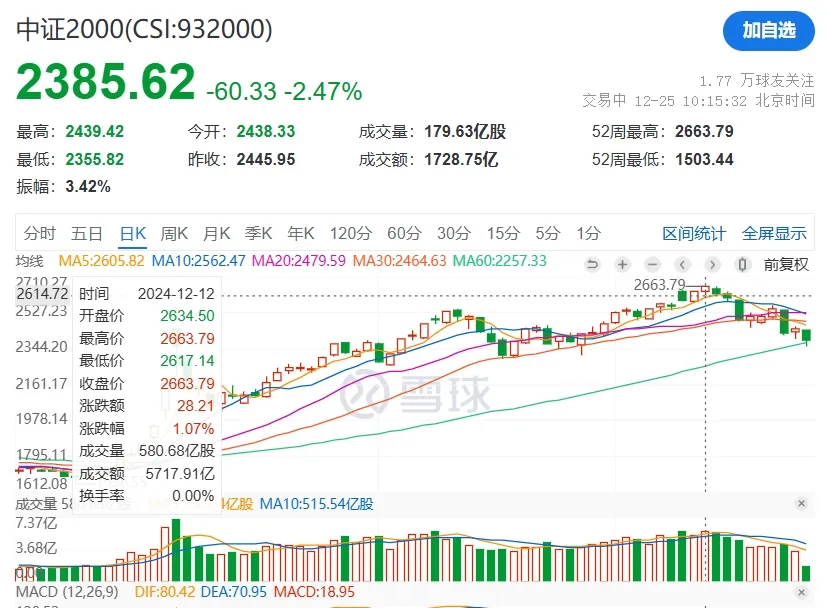Image resolution: width=828 pixels, height=608 pixels.
Task: Click the 52周最高 value 2663.79
Action: (704, 132)
